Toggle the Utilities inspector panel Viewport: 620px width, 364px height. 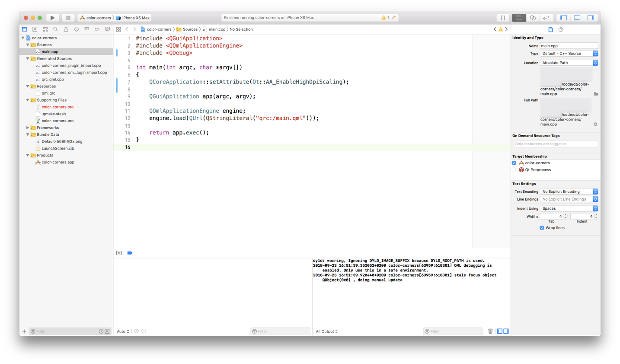[x=591, y=18]
